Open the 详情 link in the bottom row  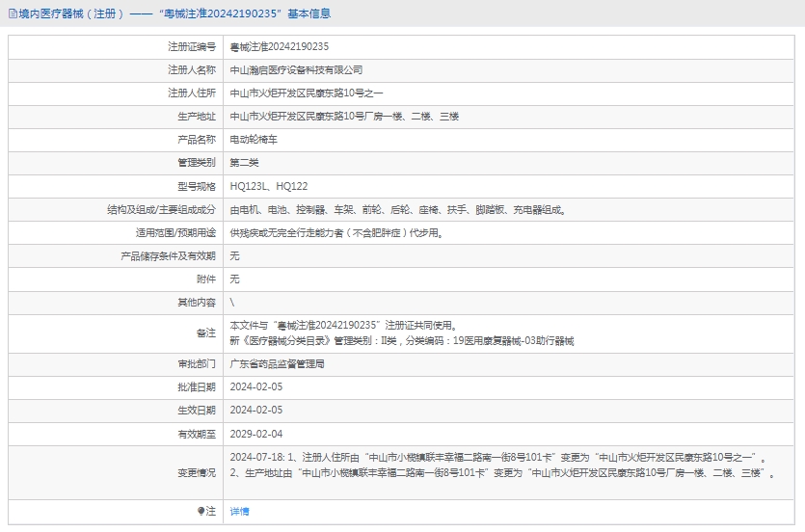click(x=239, y=511)
